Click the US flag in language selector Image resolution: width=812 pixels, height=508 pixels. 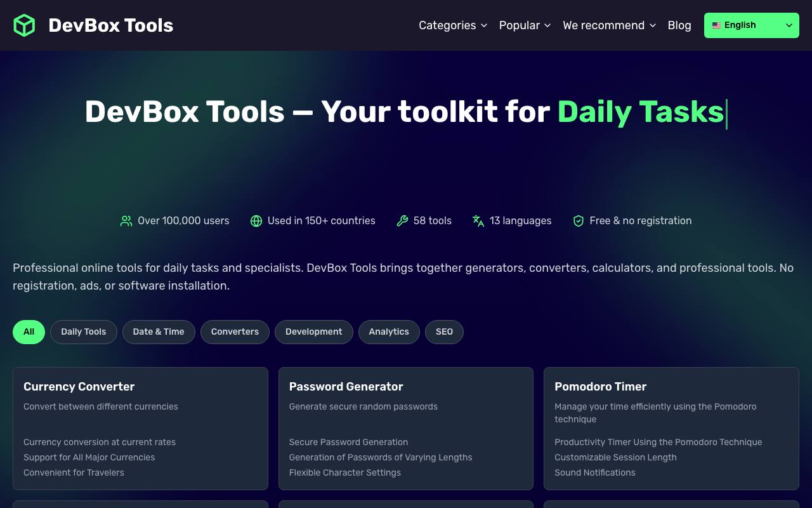point(716,25)
